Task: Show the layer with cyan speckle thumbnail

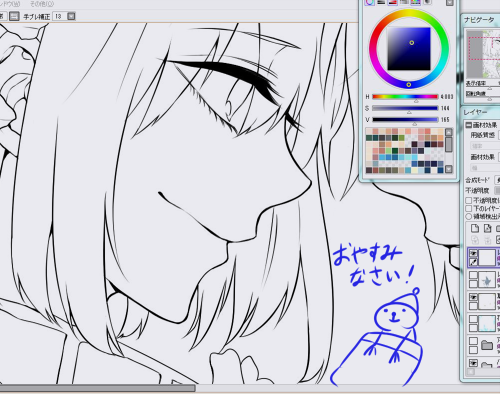Action: [x=473, y=319]
